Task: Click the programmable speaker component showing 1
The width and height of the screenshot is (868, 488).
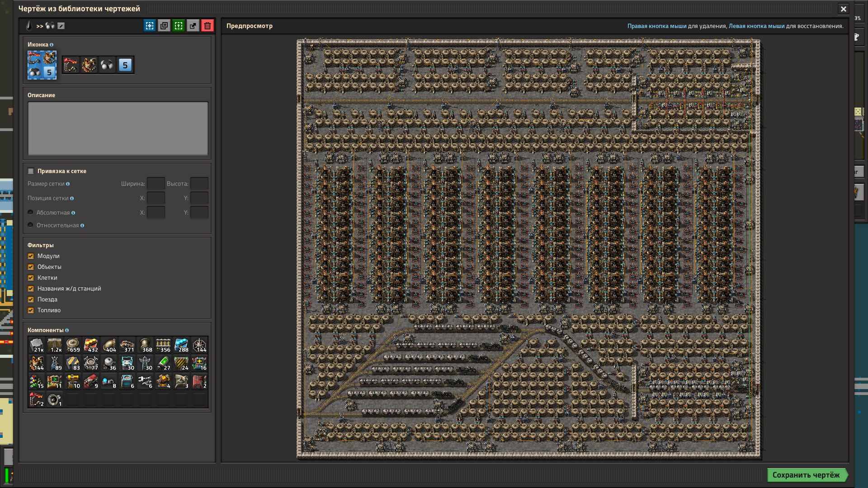Action: [x=55, y=399]
